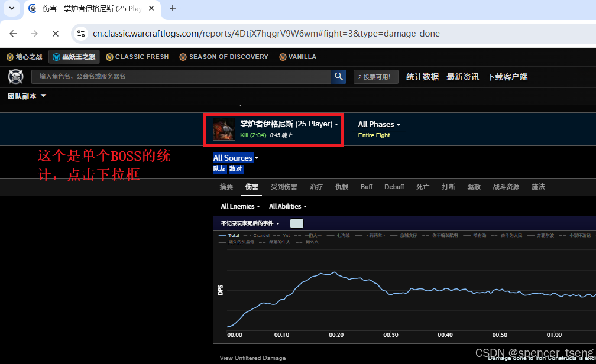Stop loading the page
This screenshot has width=596, height=364.
tap(56, 34)
